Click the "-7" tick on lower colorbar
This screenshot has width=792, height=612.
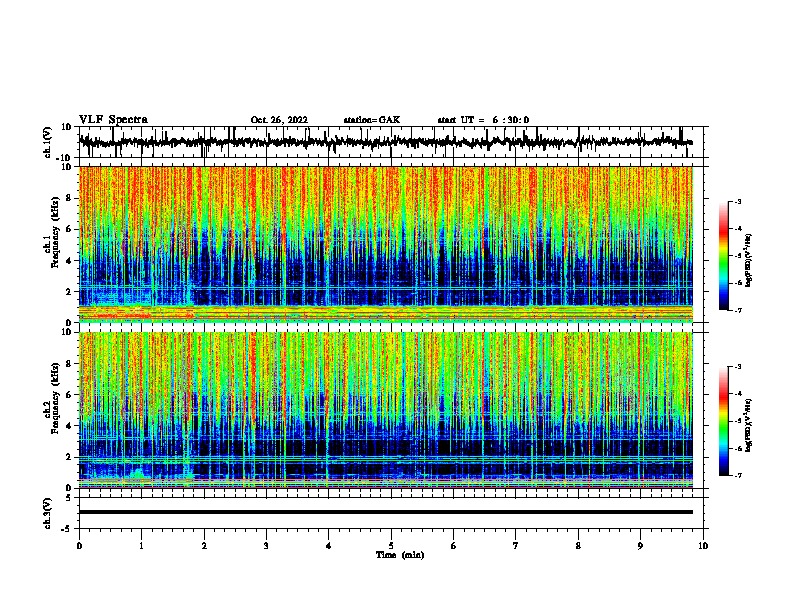[738, 475]
